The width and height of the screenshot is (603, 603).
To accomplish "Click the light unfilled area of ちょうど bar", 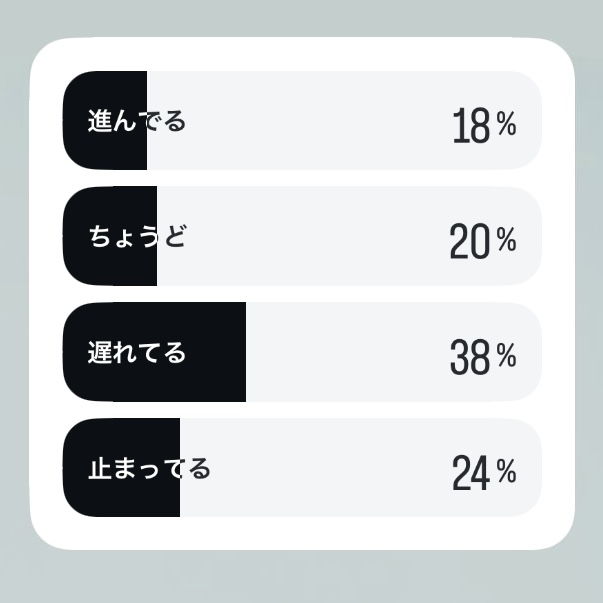I will point(350,236).
